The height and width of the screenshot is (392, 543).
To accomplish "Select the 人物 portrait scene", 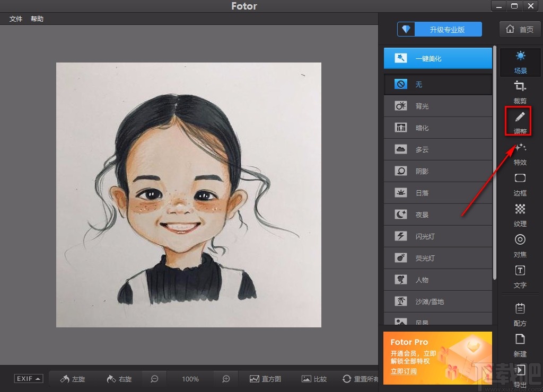I will (x=437, y=280).
